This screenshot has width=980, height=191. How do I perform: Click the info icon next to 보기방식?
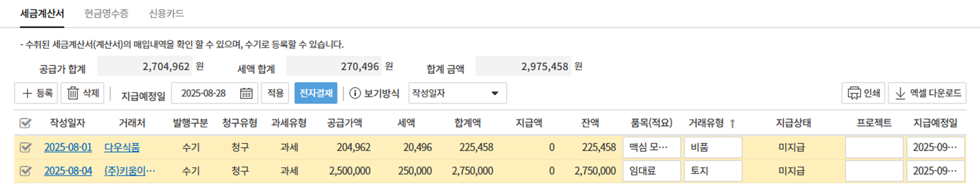click(x=355, y=93)
